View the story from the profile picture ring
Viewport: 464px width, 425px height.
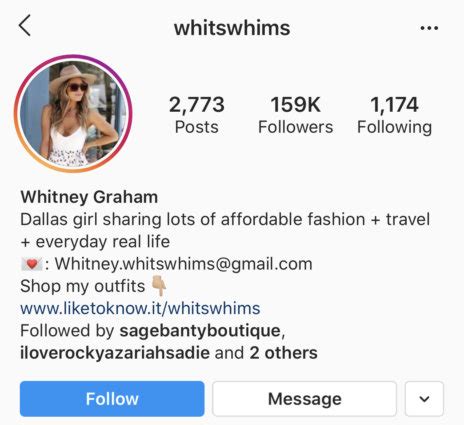click(73, 113)
